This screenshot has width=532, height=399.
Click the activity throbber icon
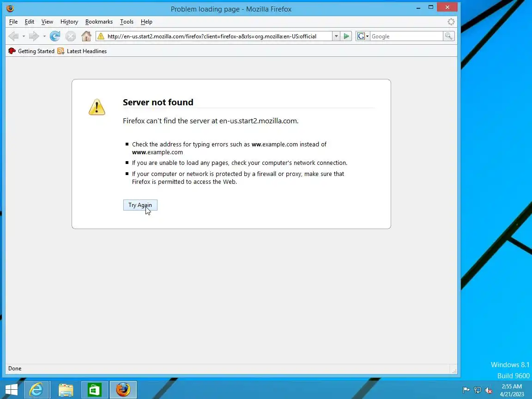[x=451, y=22]
